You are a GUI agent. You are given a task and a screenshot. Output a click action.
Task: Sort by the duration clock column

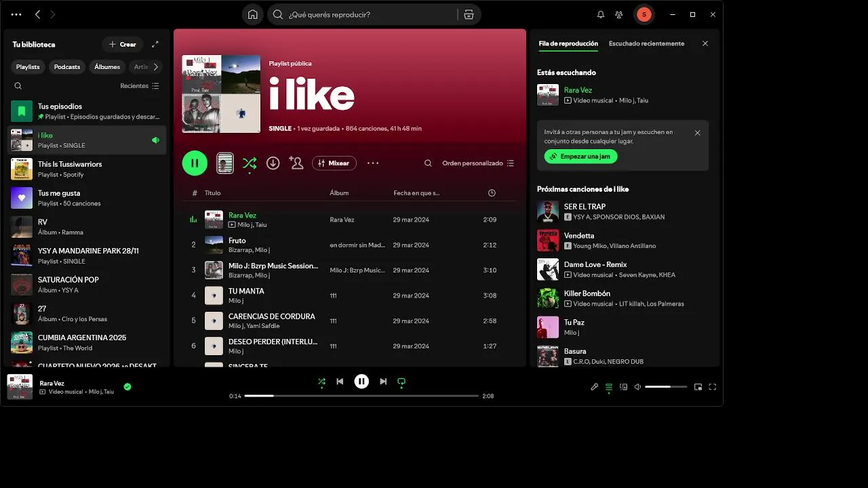[x=492, y=193]
